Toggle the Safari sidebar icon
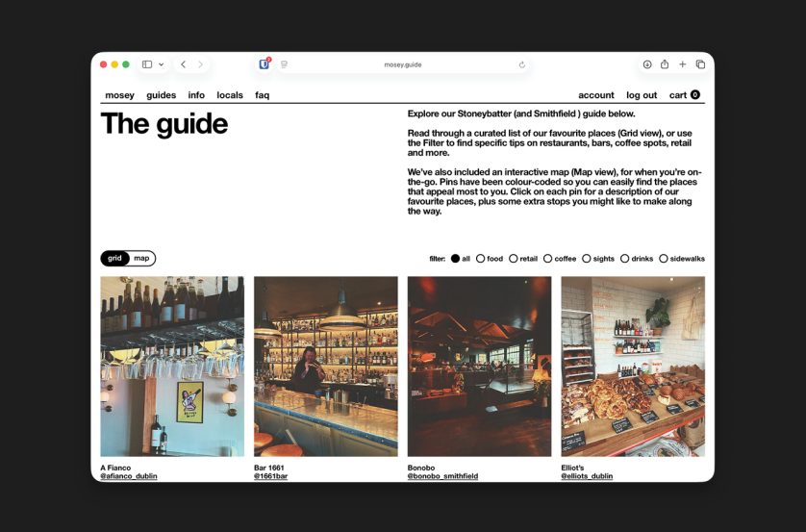 click(147, 64)
